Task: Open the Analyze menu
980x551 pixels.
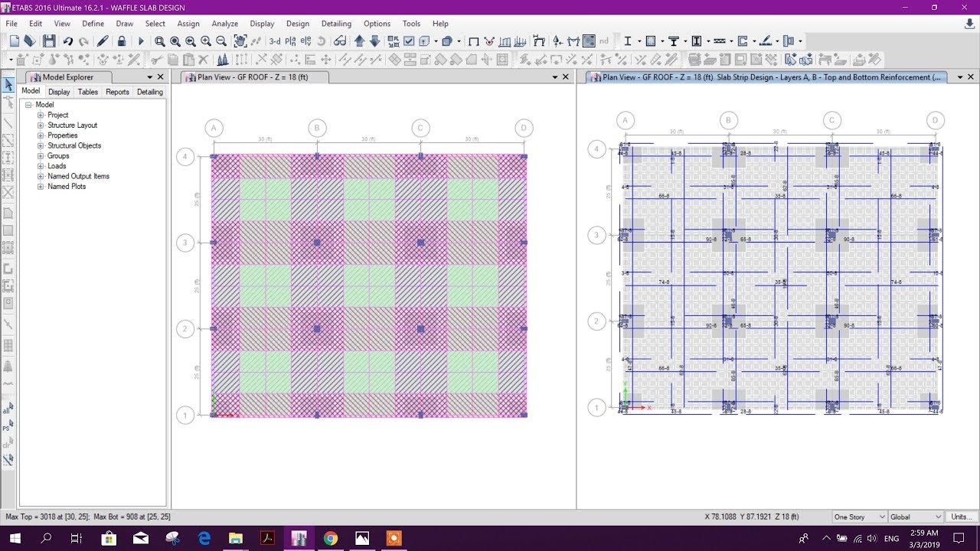Action: pyautogui.click(x=224, y=24)
